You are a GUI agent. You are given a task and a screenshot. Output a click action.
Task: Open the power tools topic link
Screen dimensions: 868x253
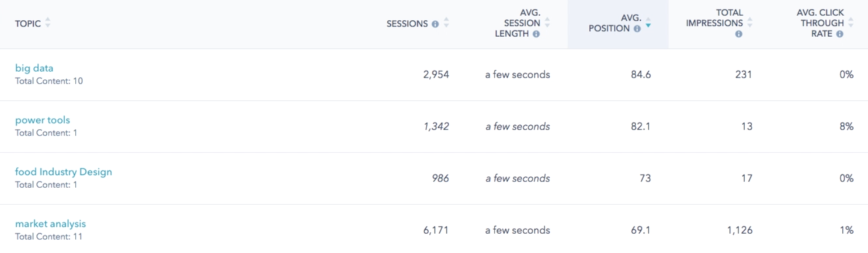[42, 120]
